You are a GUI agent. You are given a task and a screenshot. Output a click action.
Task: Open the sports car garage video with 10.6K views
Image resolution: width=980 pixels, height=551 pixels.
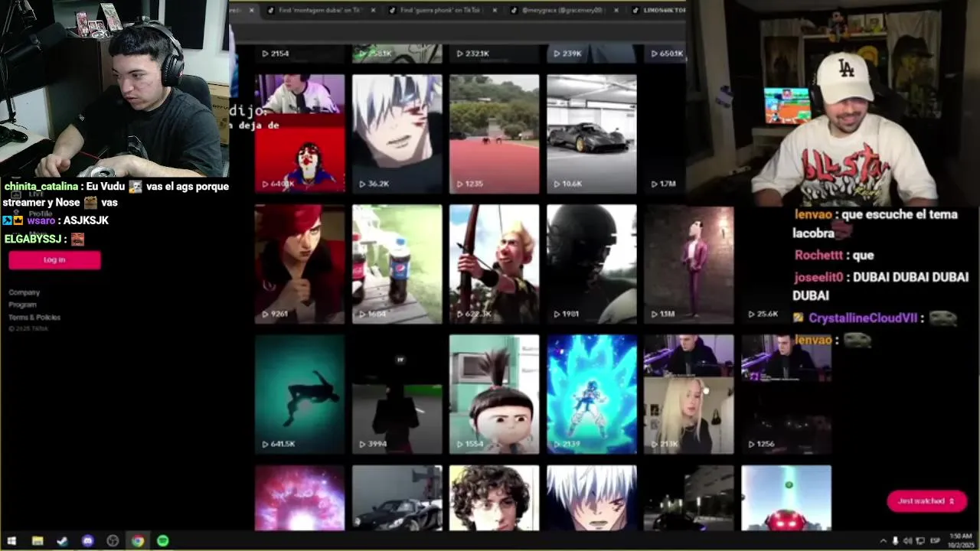[591, 134]
